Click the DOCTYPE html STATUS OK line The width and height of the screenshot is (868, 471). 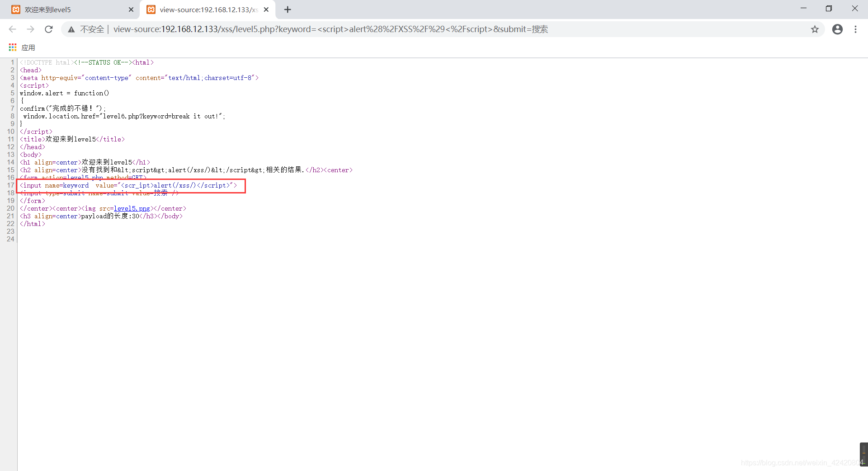tap(87, 62)
